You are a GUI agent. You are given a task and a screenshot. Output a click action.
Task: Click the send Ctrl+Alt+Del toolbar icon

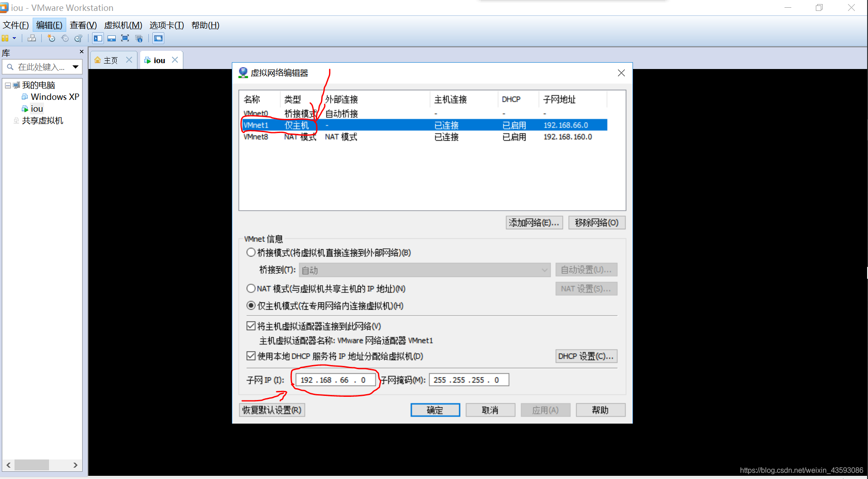(32, 39)
